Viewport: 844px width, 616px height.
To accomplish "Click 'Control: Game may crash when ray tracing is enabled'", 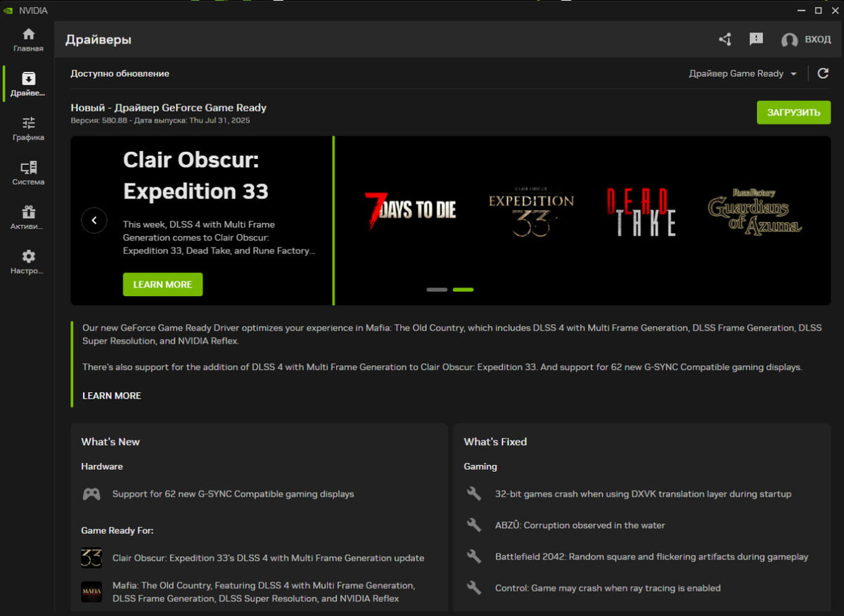I will pos(608,587).
